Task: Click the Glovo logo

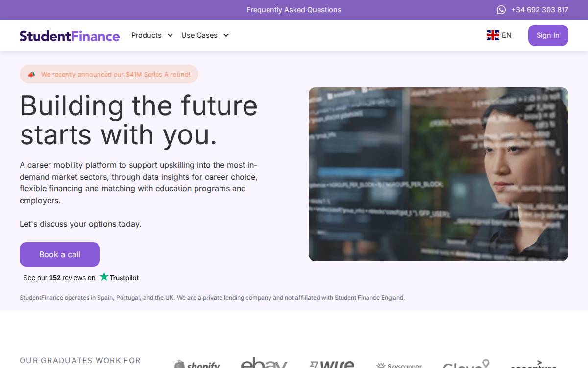Action: 466,364
